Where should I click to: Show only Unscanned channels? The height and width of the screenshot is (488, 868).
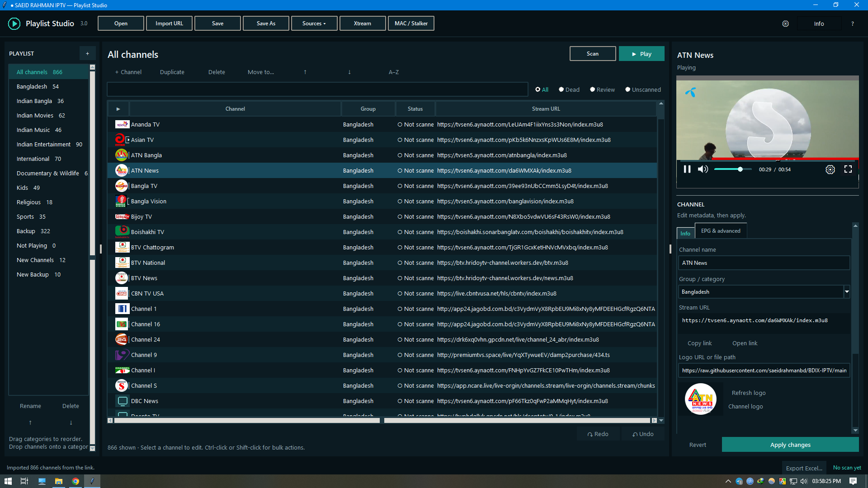point(643,89)
